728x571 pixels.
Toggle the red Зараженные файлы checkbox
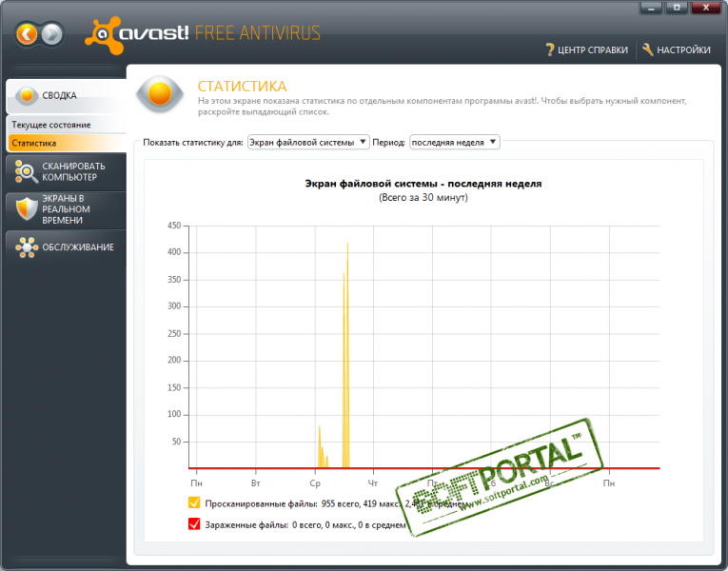click(x=194, y=523)
